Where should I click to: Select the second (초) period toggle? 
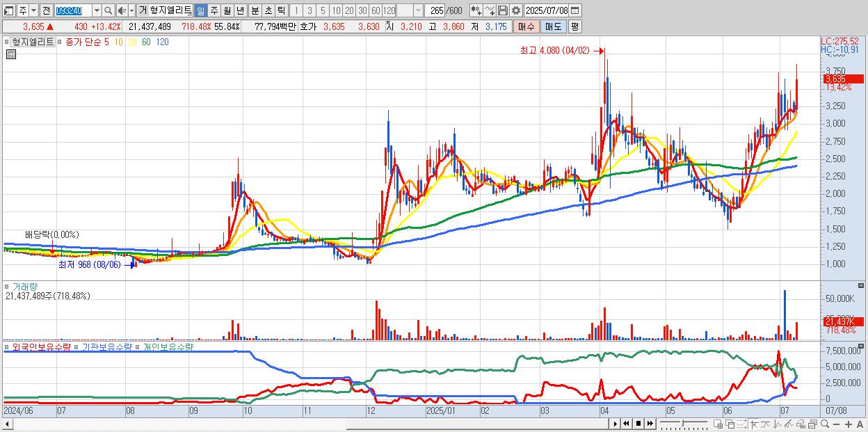(x=268, y=10)
